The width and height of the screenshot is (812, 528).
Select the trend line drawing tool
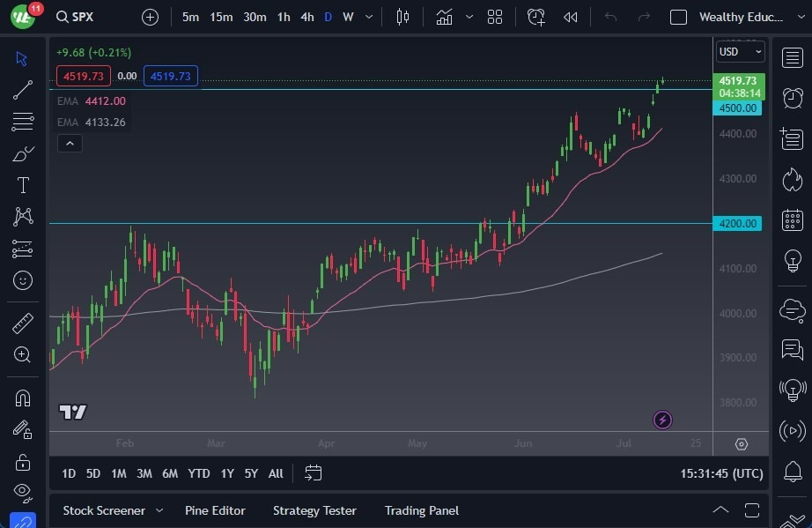pyautogui.click(x=23, y=90)
